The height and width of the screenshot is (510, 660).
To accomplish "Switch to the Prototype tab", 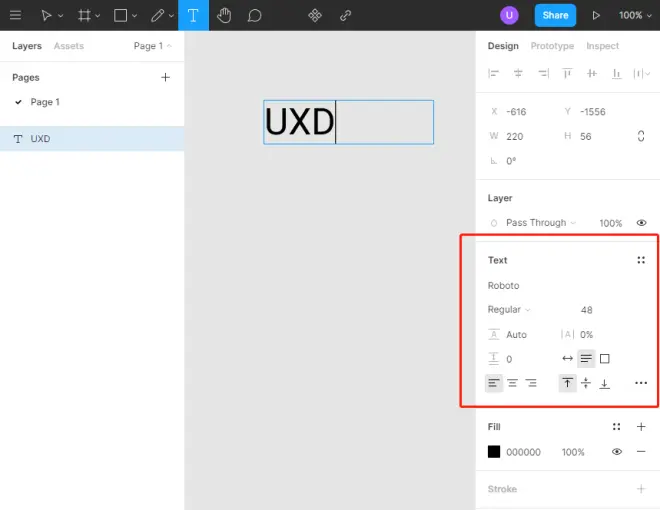I will (552, 46).
